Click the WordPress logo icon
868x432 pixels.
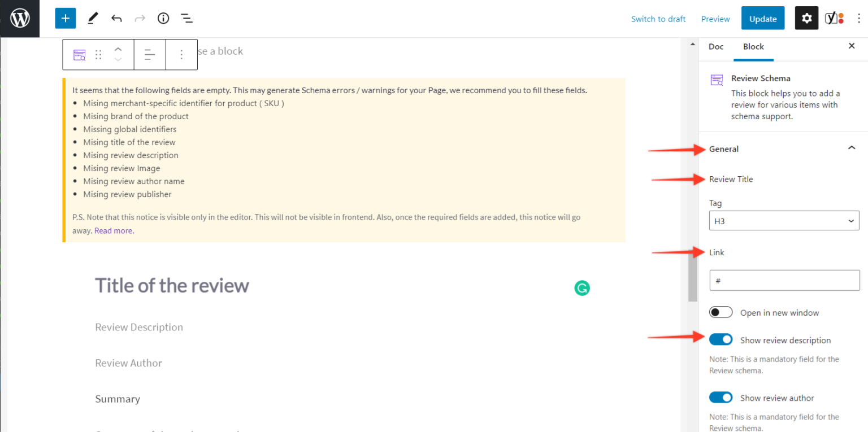click(x=20, y=19)
